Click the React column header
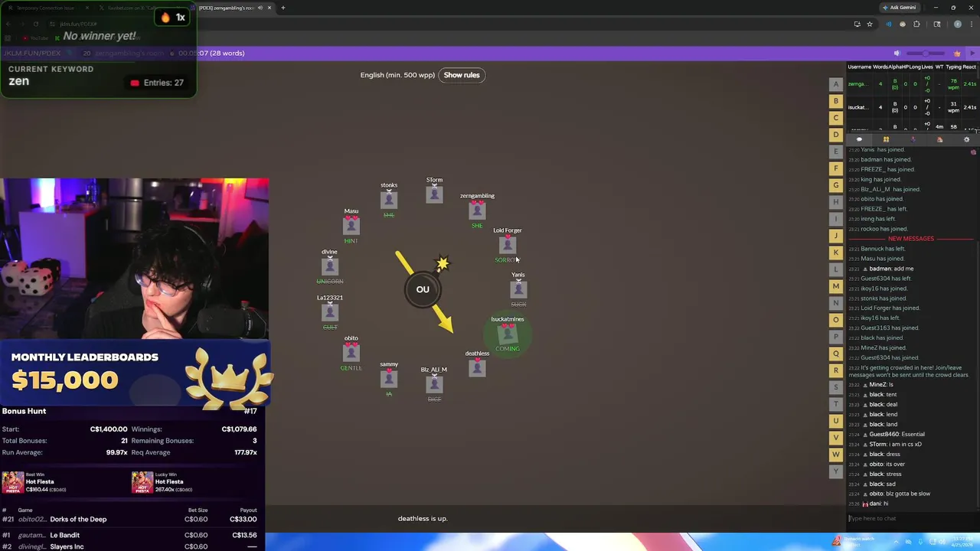Screen dimensions: 980x551 click(970, 67)
